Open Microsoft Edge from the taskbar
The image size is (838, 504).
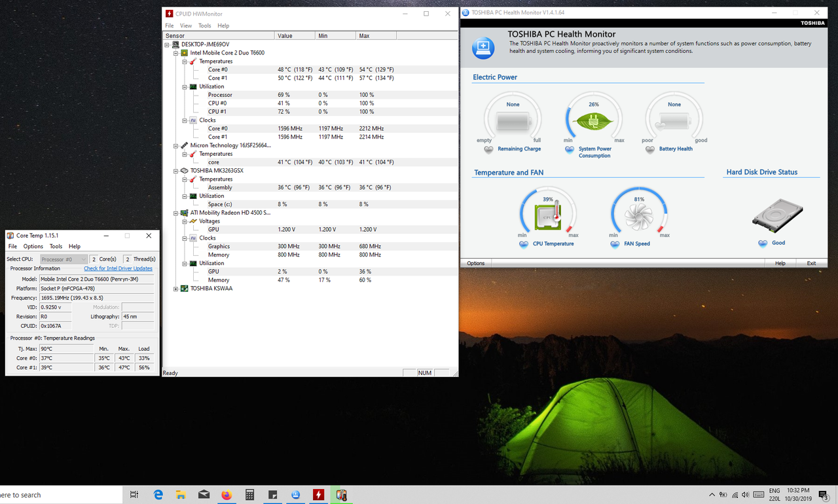tap(158, 495)
